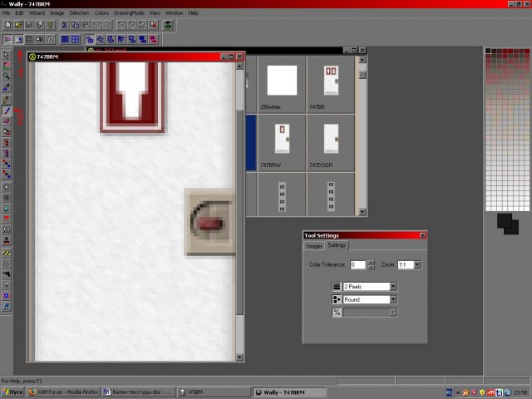Click the Open folder toolbar icon
This screenshot has width=532, height=399.
tap(18, 25)
